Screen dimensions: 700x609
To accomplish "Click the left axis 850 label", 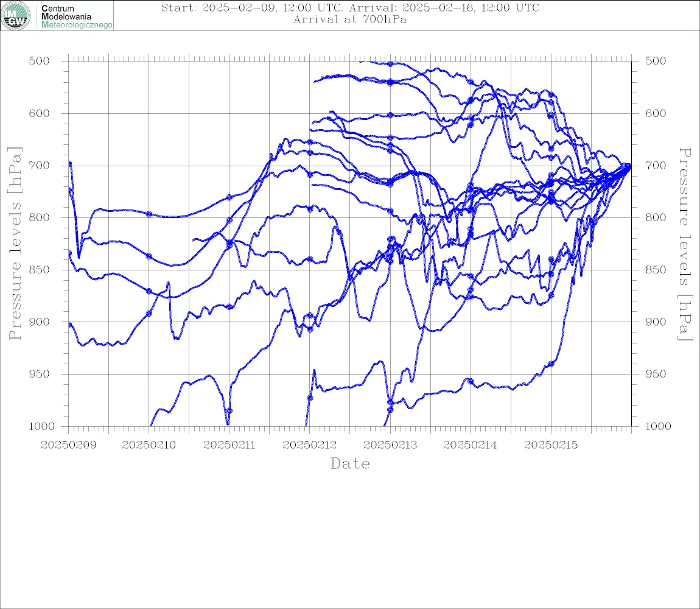I will (39, 270).
